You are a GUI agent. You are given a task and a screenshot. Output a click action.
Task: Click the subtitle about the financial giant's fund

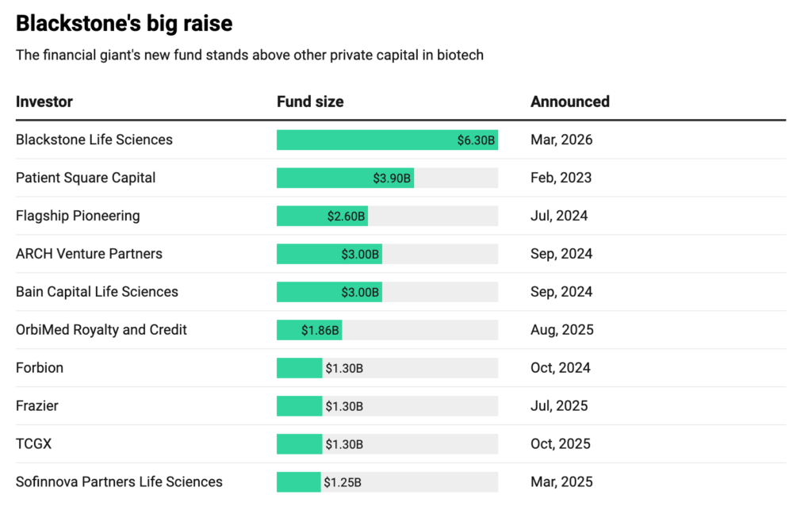(249, 56)
